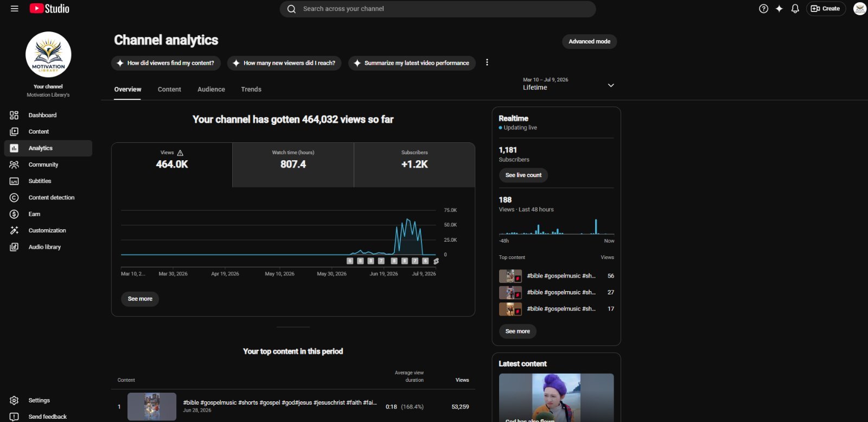Click the Ask Studio sparkle icon in header

779,9
